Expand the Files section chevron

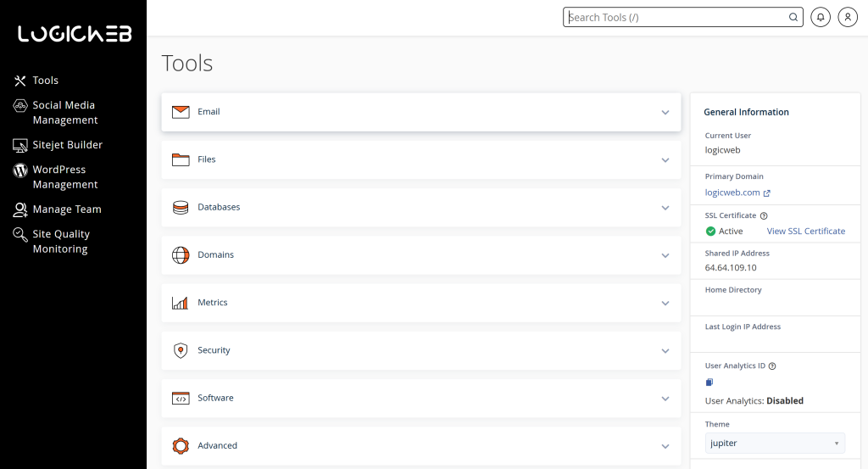click(665, 160)
